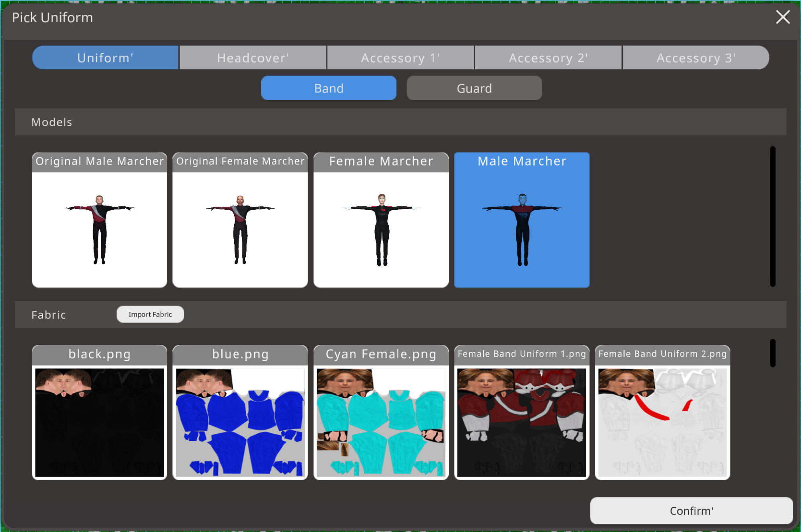Pick Female Band Uniform 1.png fabric
Image resolution: width=801 pixels, height=532 pixels.
[x=521, y=413]
